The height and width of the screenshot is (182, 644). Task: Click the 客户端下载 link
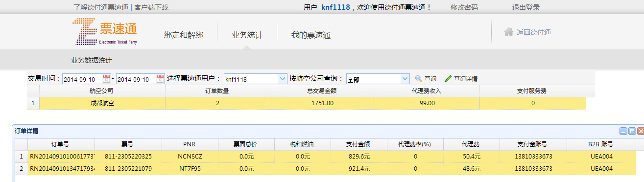151,7
